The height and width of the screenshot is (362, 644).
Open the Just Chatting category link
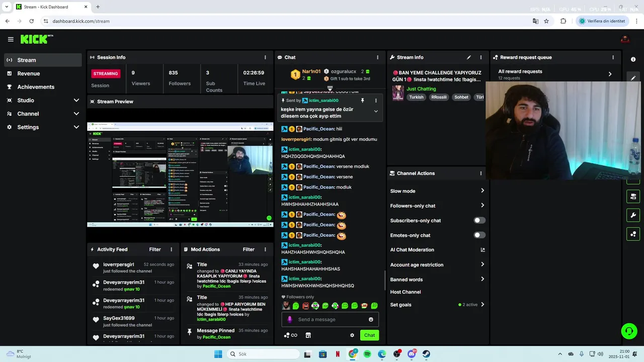421,89
